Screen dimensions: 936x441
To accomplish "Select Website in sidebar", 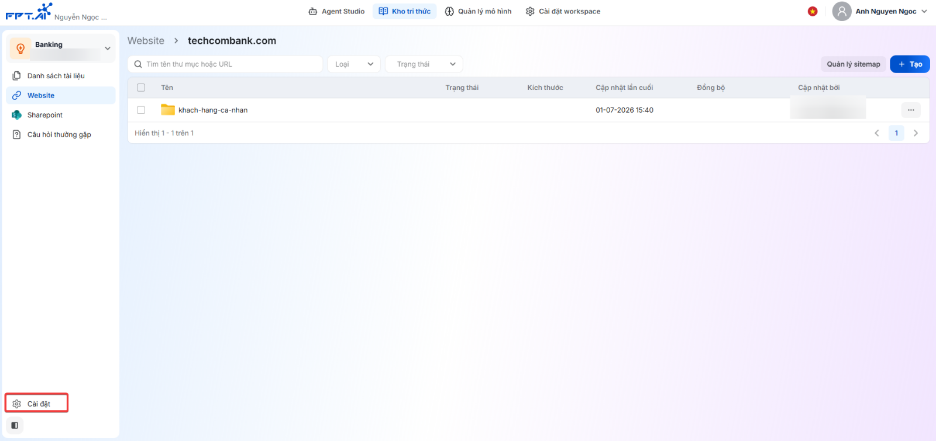I will pos(61,95).
